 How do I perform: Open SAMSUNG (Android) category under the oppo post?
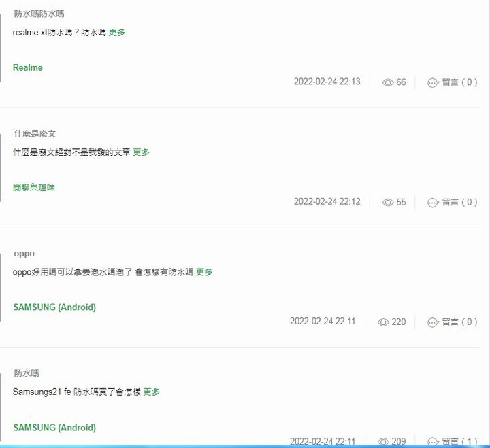tap(54, 307)
